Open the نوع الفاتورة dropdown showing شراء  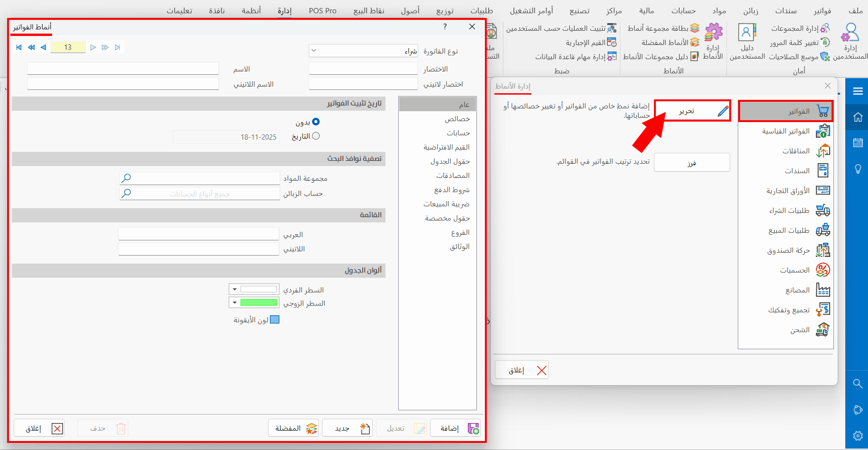click(313, 50)
